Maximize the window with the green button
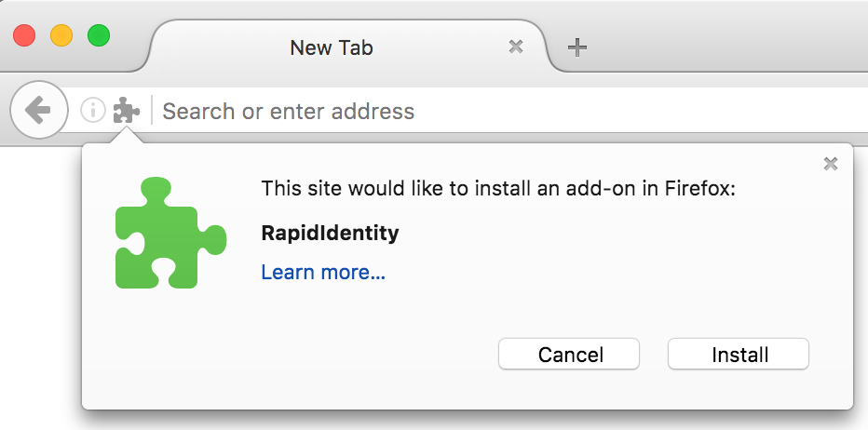868x430 pixels. (99, 36)
